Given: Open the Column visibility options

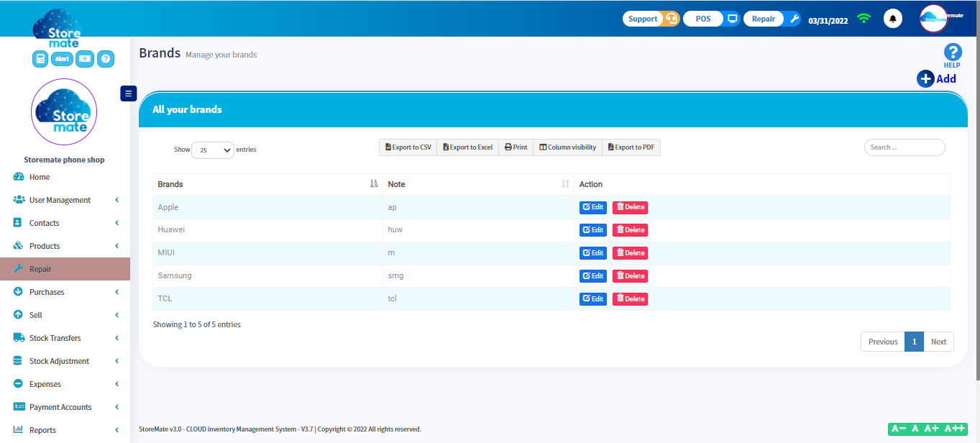Looking at the screenshot, I should [x=567, y=147].
